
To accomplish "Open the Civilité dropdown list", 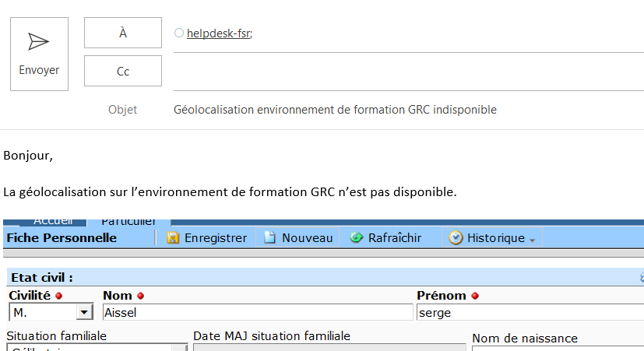I will [84, 312].
